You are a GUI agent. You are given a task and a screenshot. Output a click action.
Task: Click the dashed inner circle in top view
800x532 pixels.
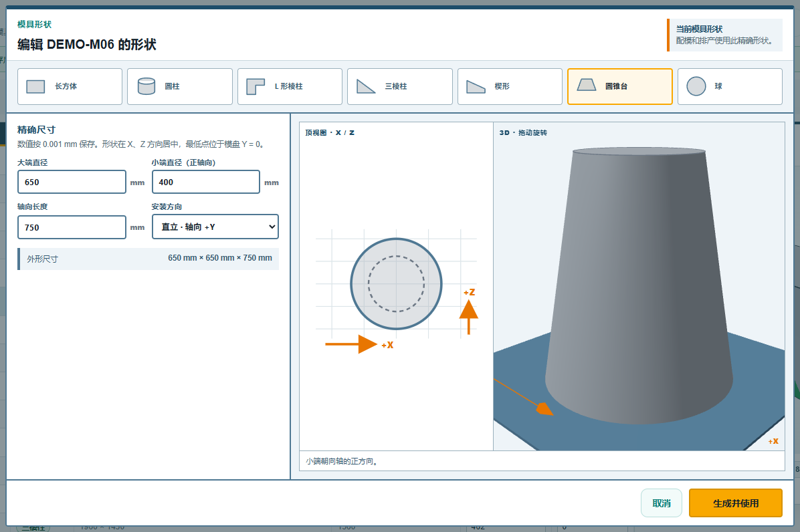[396, 283]
